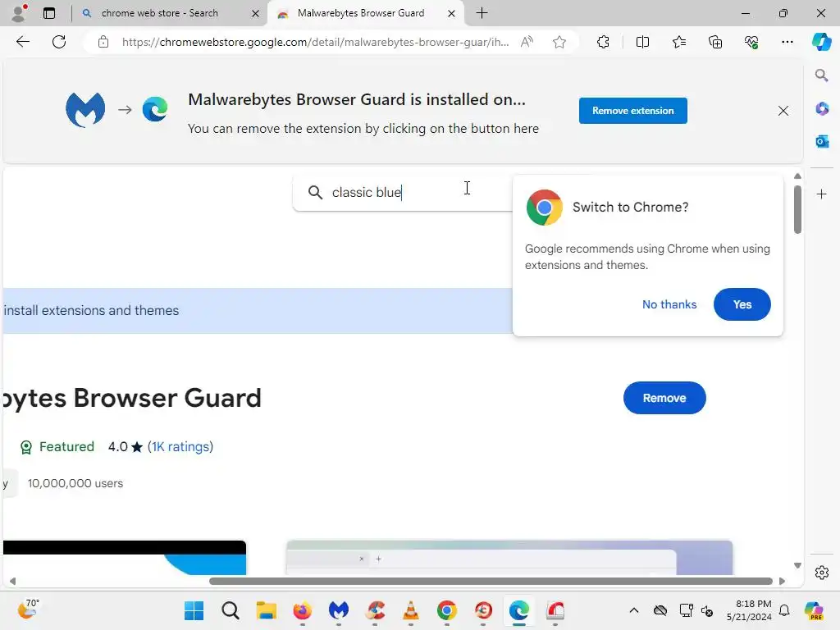The width and height of the screenshot is (840, 630).
Task: Open Browser essentials heart icon
Action: coord(751,42)
